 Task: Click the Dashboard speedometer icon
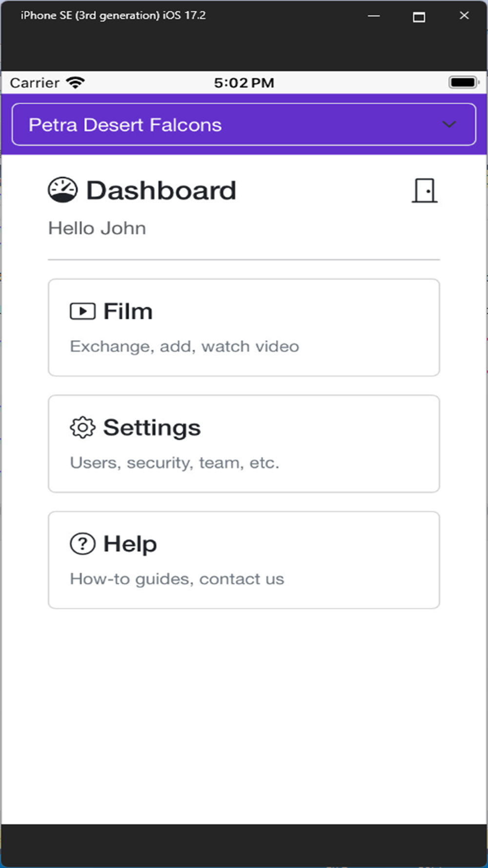click(62, 190)
